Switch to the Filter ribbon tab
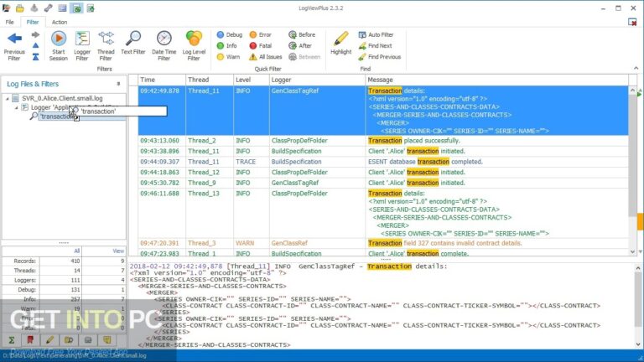 click(33, 22)
